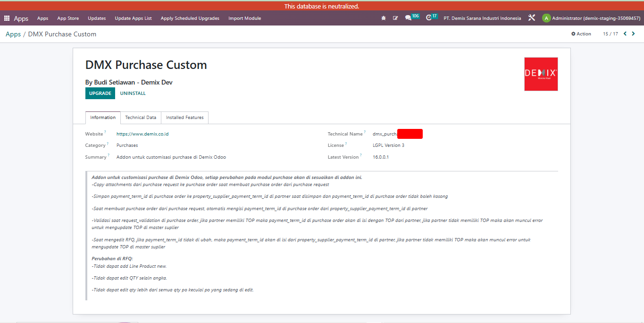The image size is (644, 323).
Task: Click the Administrator avatar icon
Action: pyautogui.click(x=546, y=18)
